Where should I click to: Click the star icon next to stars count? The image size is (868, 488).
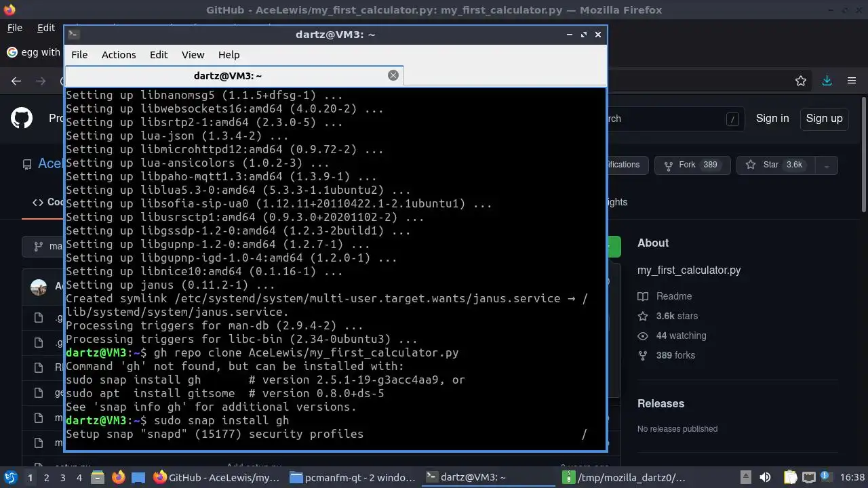(x=643, y=316)
